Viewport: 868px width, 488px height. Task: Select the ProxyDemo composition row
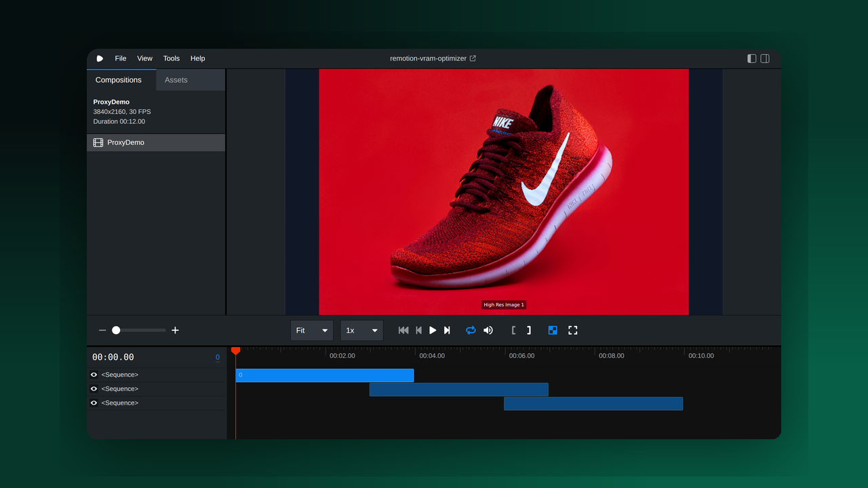156,142
